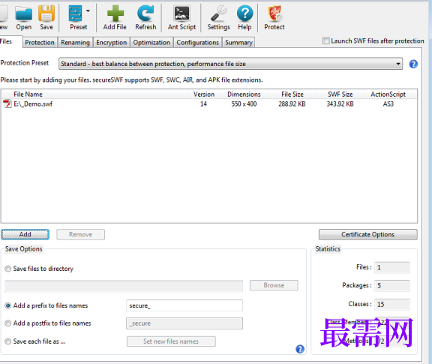Click the Files statistics value field
Viewport: 432px width, 364px height.
(x=392, y=267)
